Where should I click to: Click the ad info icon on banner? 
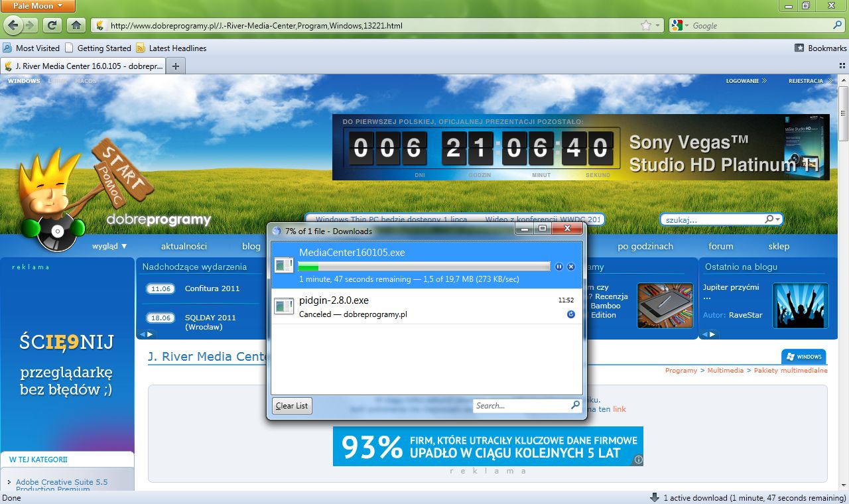click(638, 460)
